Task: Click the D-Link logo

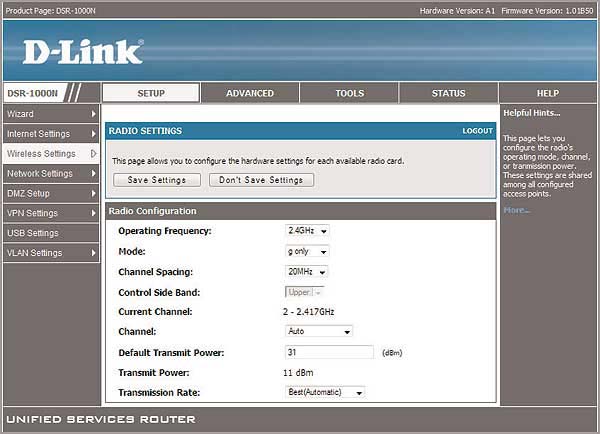Action: point(83,52)
